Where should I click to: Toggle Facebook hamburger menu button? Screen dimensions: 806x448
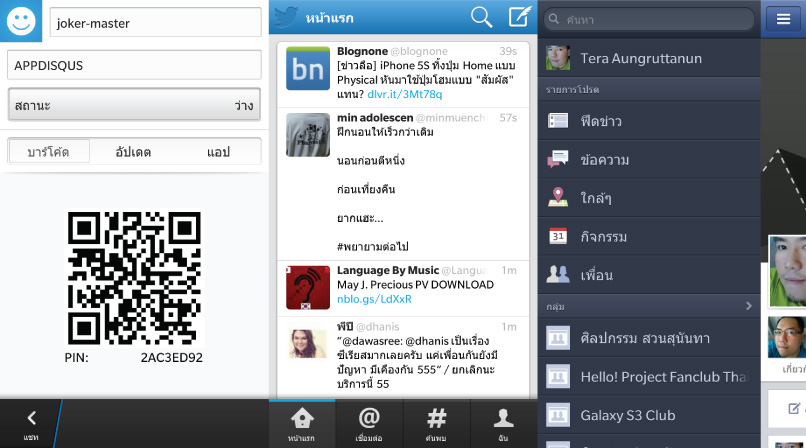[x=783, y=19]
